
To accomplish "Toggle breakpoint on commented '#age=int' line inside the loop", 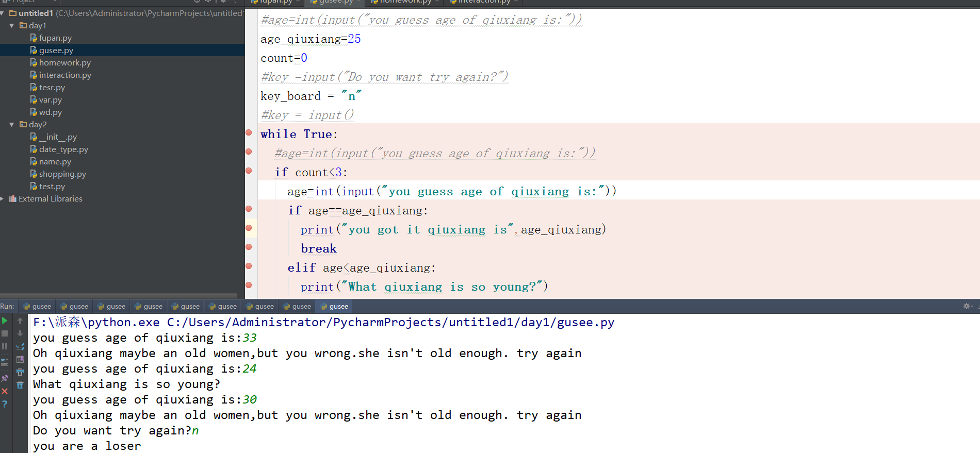I will (249, 152).
